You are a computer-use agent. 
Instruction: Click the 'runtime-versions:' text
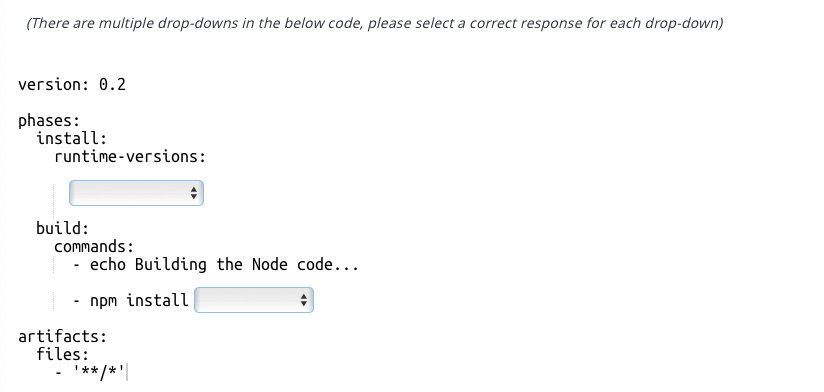coord(130,157)
